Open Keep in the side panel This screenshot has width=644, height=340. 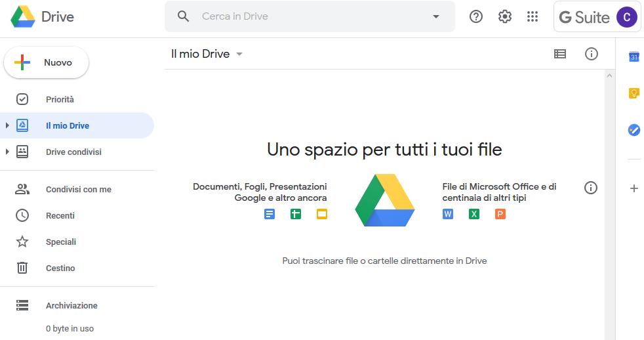[x=634, y=93]
